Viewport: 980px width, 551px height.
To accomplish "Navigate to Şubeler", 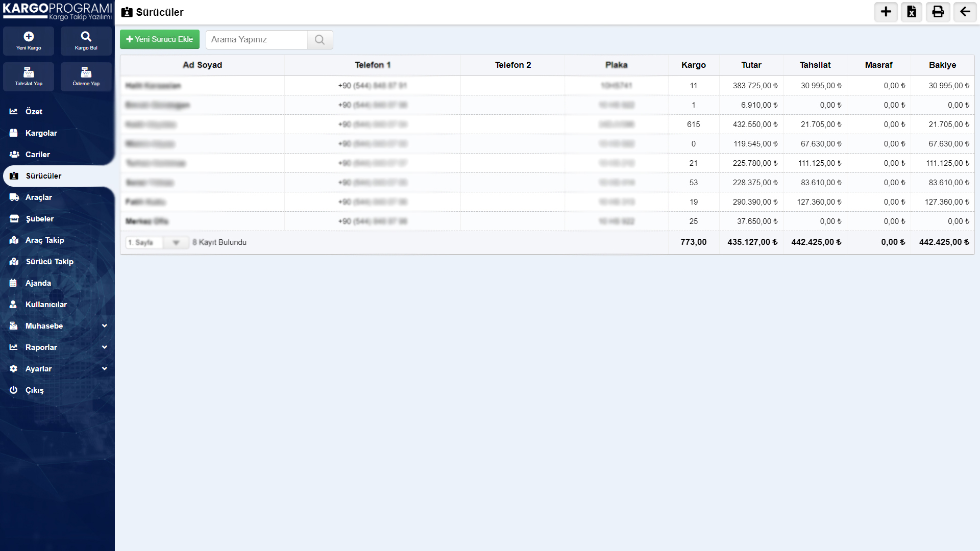I will (57, 218).
